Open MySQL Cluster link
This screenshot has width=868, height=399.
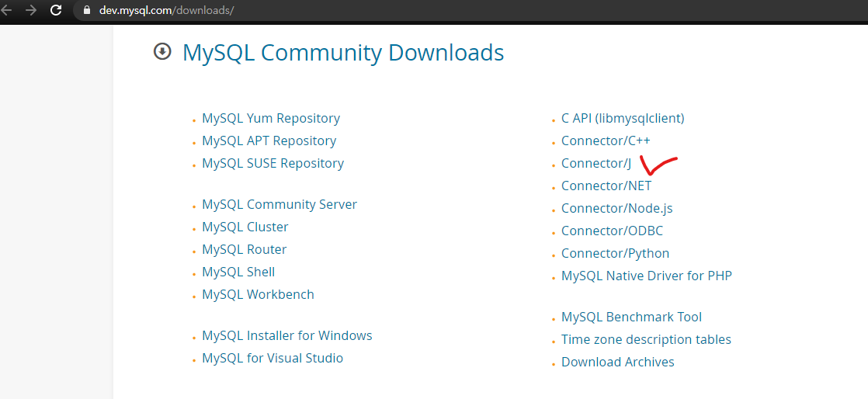pyautogui.click(x=245, y=227)
